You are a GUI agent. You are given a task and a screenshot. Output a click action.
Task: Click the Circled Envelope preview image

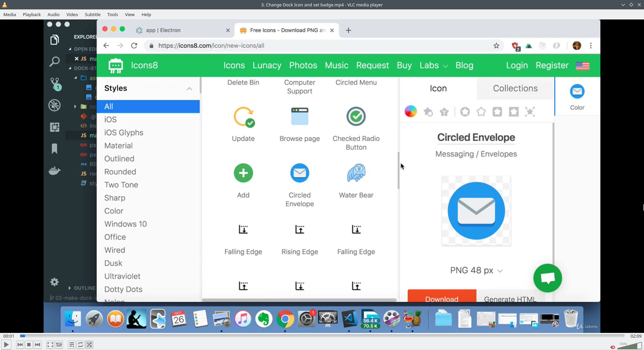tap(476, 211)
